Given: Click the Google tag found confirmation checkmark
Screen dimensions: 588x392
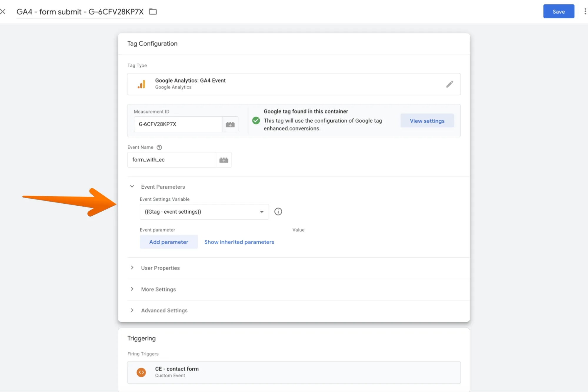Looking at the screenshot, I should 256,120.
